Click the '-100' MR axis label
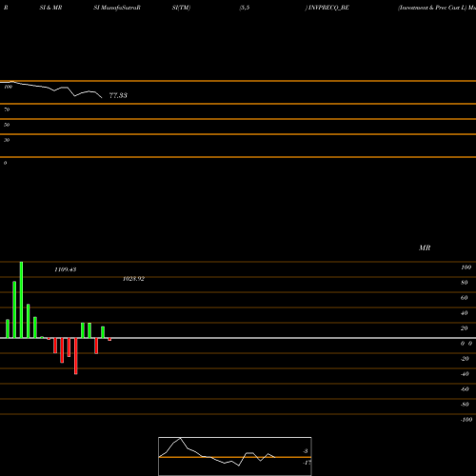The image size is (476, 476). pos(466,420)
